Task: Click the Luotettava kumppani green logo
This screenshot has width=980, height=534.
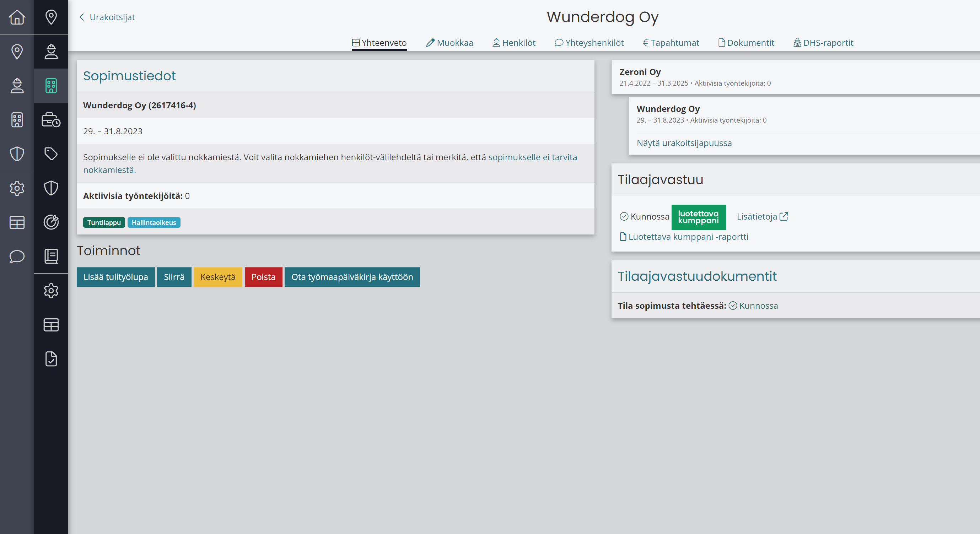Action: tap(699, 217)
